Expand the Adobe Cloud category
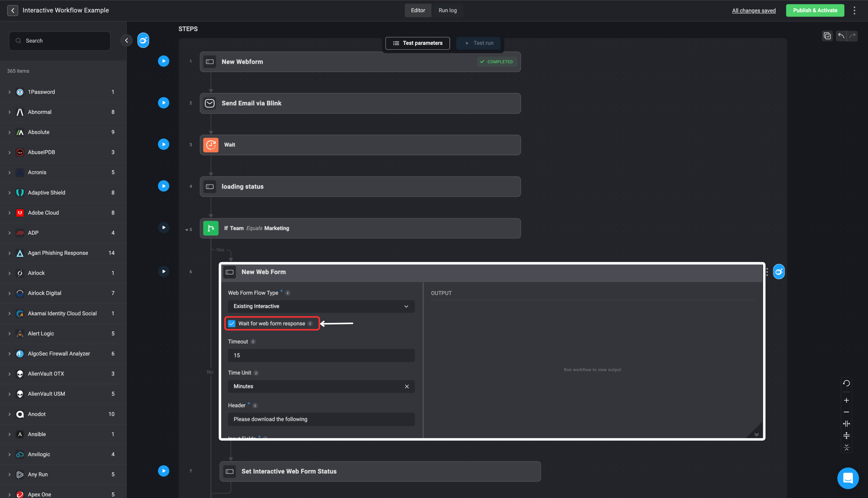868x498 pixels. [x=10, y=213]
